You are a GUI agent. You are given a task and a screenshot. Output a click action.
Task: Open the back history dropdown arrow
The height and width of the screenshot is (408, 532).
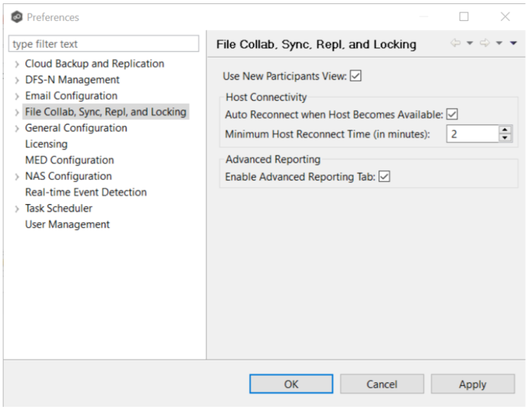tap(470, 44)
